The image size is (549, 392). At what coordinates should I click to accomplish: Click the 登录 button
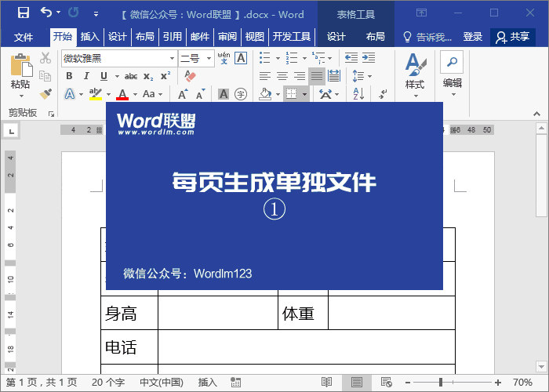pyautogui.click(x=473, y=36)
